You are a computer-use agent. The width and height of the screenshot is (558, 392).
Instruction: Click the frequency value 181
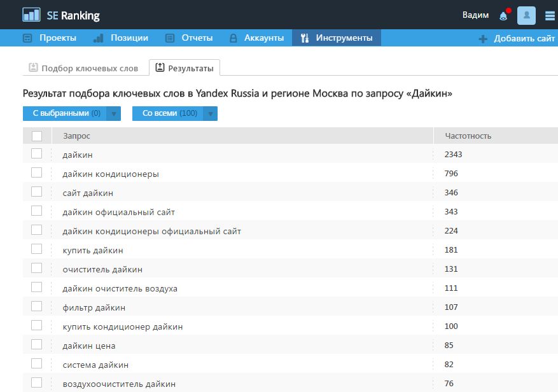451,250
